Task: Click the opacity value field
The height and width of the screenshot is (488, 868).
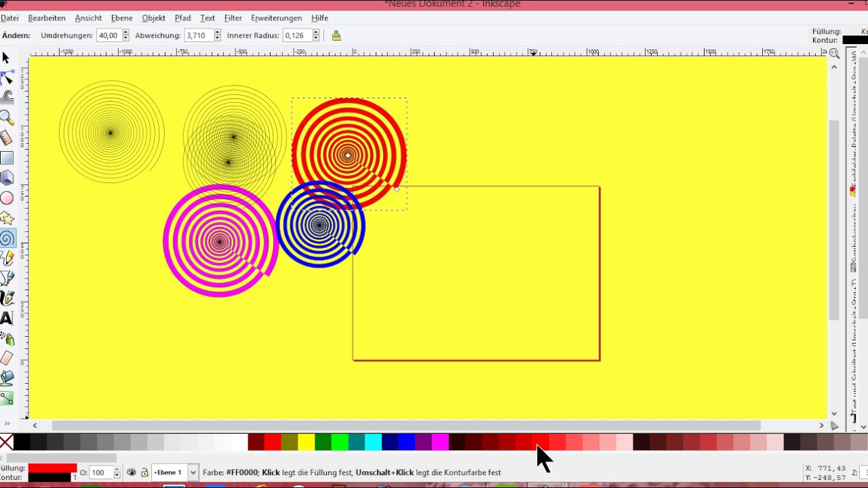Action: tap(100, 472)
